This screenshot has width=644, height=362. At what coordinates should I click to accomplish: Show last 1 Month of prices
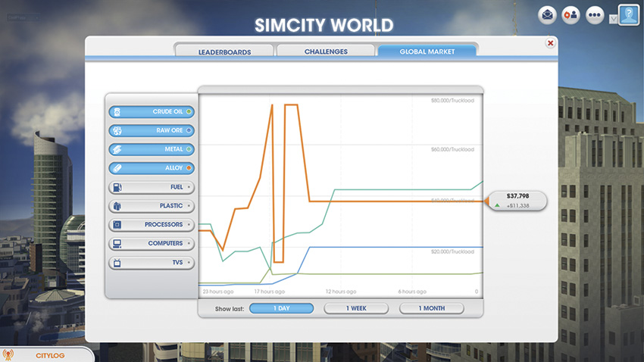(431, 308)
